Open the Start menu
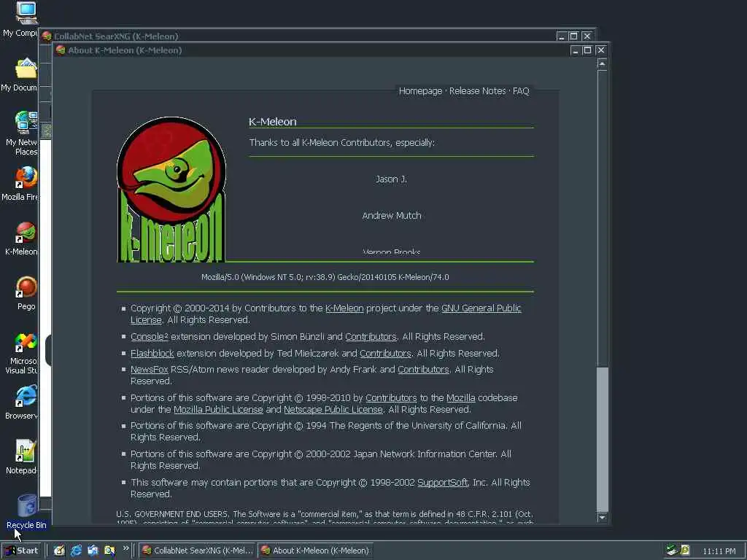747x560 pixels. [x=21, y=551]
